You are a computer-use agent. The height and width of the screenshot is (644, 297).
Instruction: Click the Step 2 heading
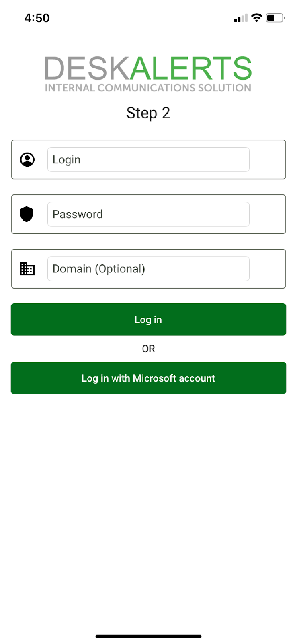[x=148, y=113]
